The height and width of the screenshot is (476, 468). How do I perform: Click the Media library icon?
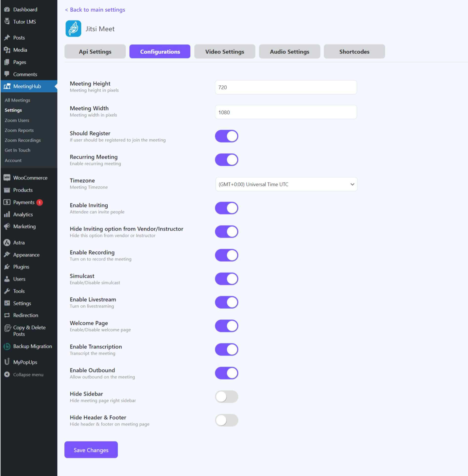7,50
